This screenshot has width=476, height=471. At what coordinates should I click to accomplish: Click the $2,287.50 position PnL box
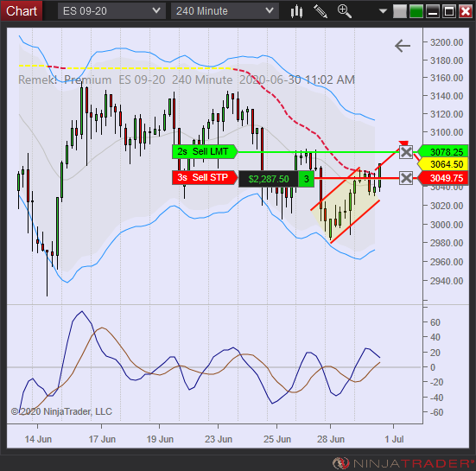pos(269,179)
